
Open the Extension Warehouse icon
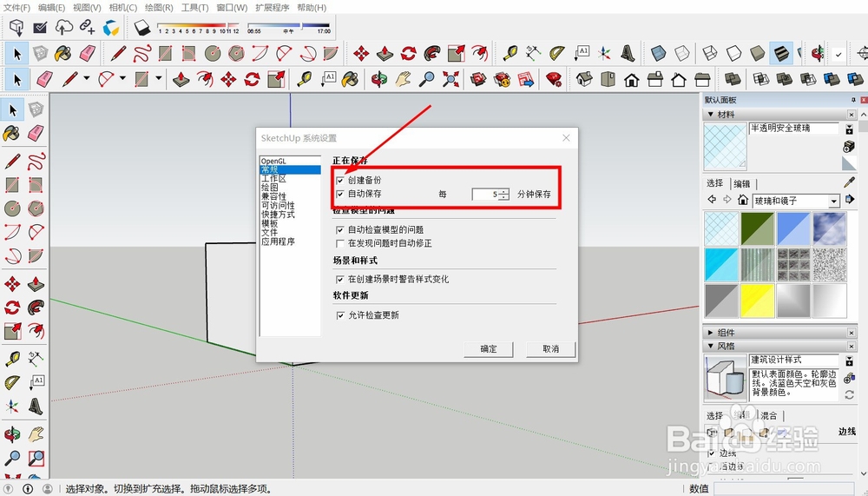(503, 79)
